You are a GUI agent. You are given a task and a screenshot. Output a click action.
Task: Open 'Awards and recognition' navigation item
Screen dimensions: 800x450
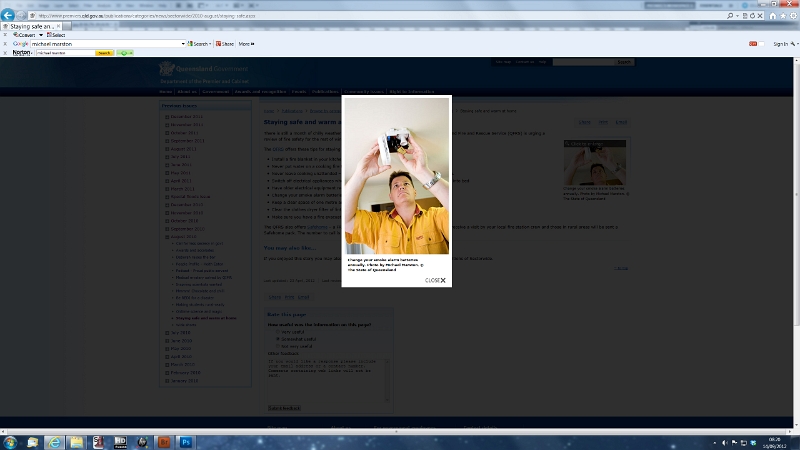(x=260, y=92)
